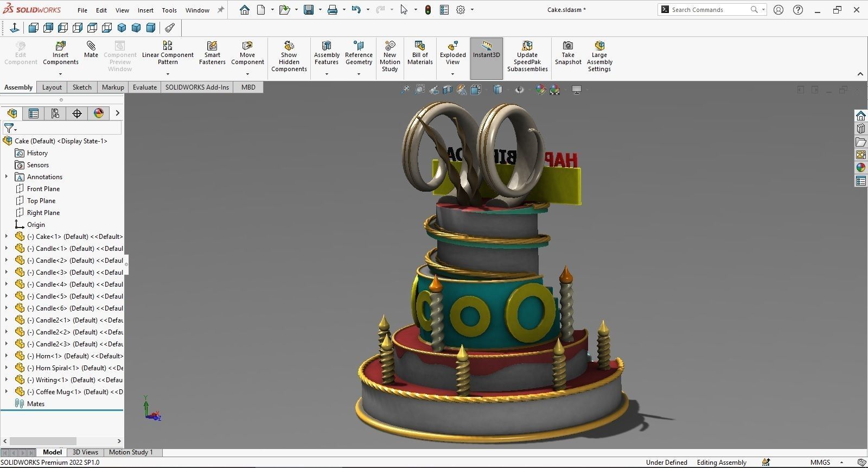Open the user login account icon
868x468 pixels.
pyautogui.click(x=778, y=10)
